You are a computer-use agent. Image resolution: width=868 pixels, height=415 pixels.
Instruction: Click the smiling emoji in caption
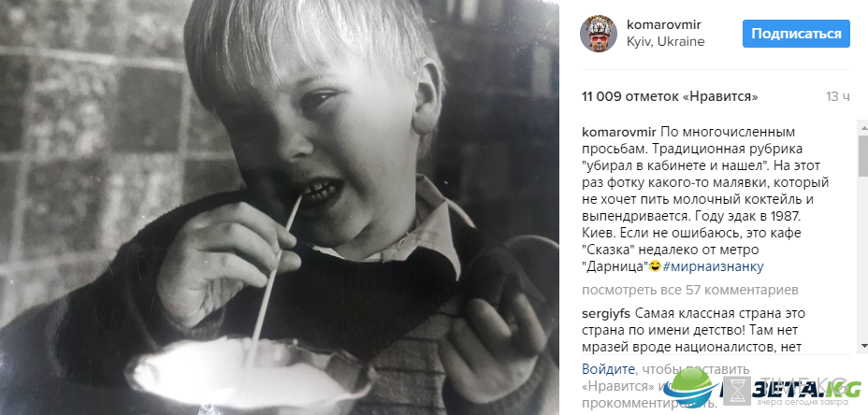point(656,266)
